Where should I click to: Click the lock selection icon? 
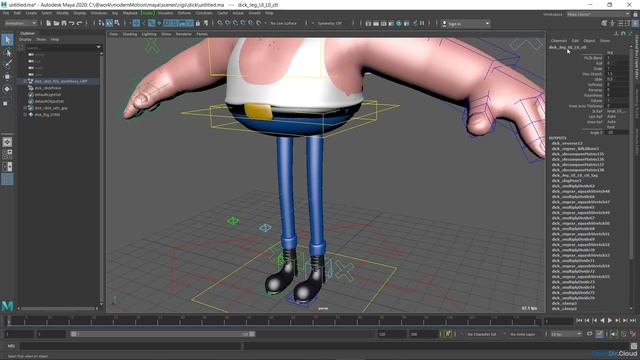(198, 23)
